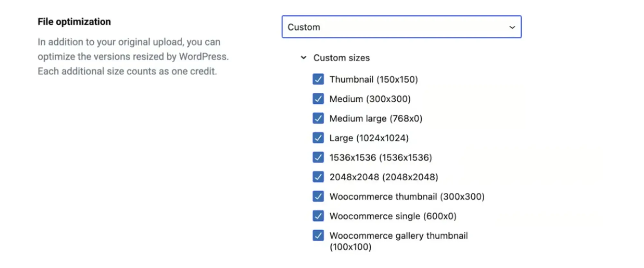Screen dimensions: 644x268
Task: Collapse the Custom sizes section chevron
Action: [x=303, y=58]
